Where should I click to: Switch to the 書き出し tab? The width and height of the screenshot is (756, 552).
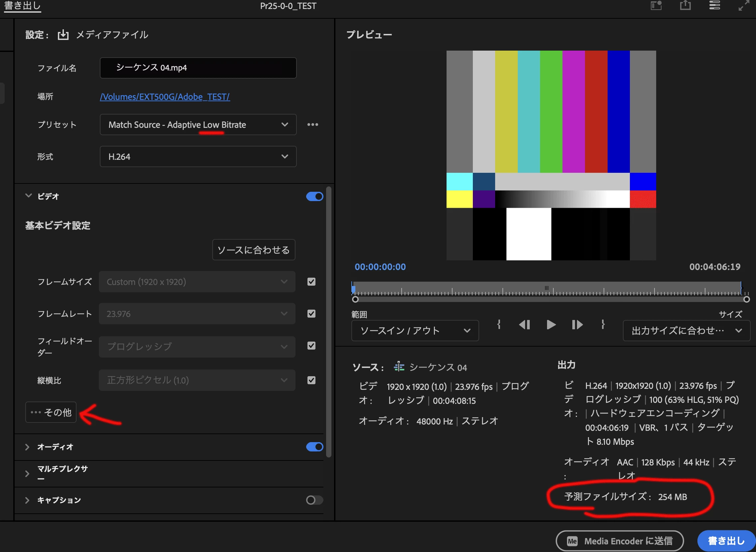tap(22, 6)
